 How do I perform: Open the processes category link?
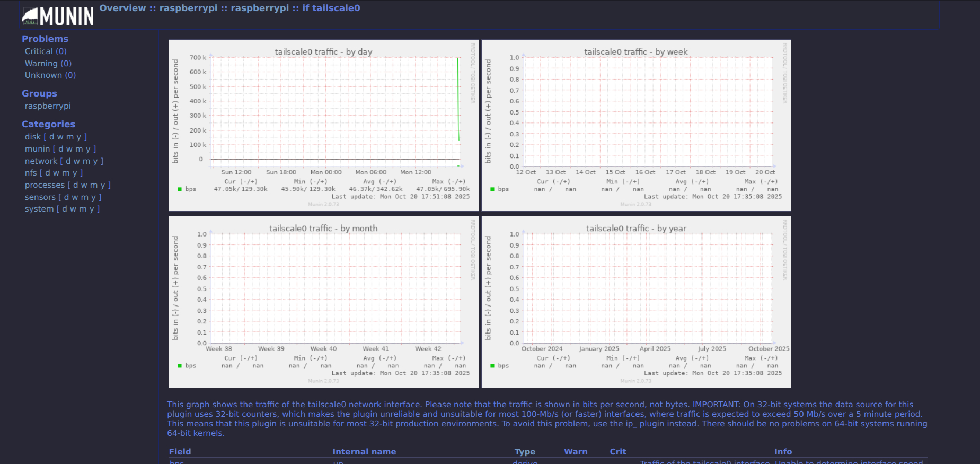point(45,185)
